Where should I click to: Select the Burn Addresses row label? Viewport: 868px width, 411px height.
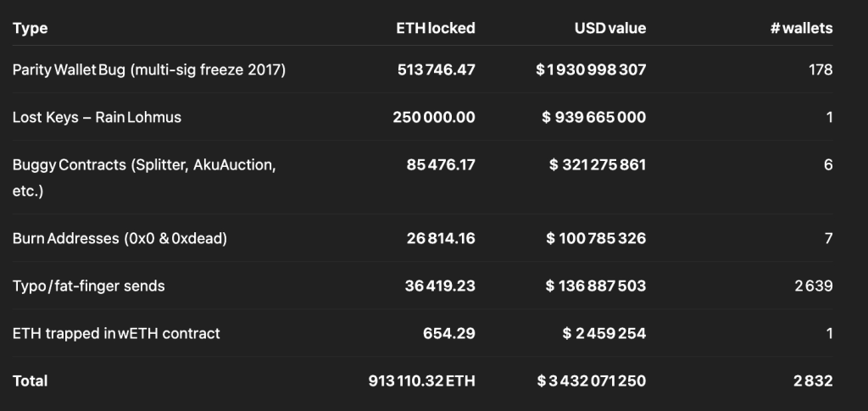[x=120, y=238]
